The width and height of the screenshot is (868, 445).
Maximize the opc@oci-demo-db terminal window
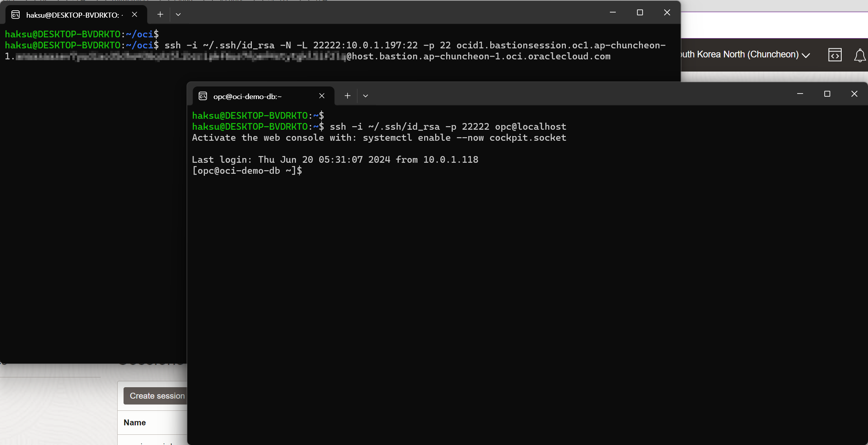click(827, 94)
